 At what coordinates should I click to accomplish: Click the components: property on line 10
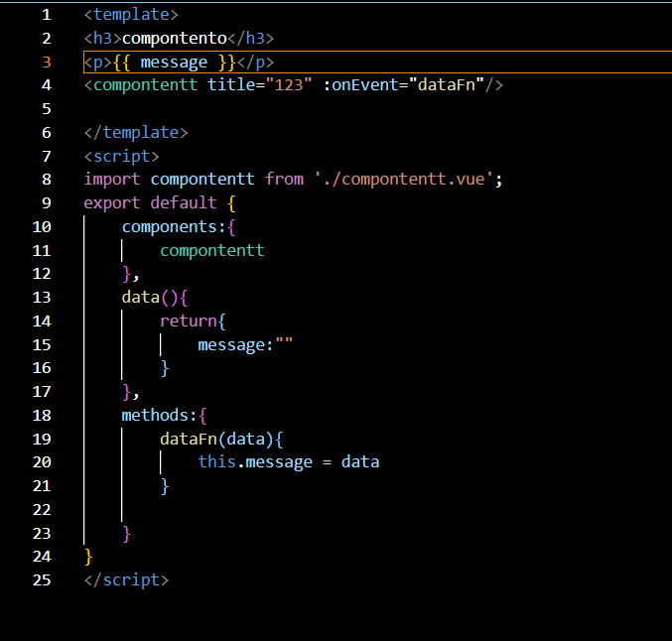[174, 226]
